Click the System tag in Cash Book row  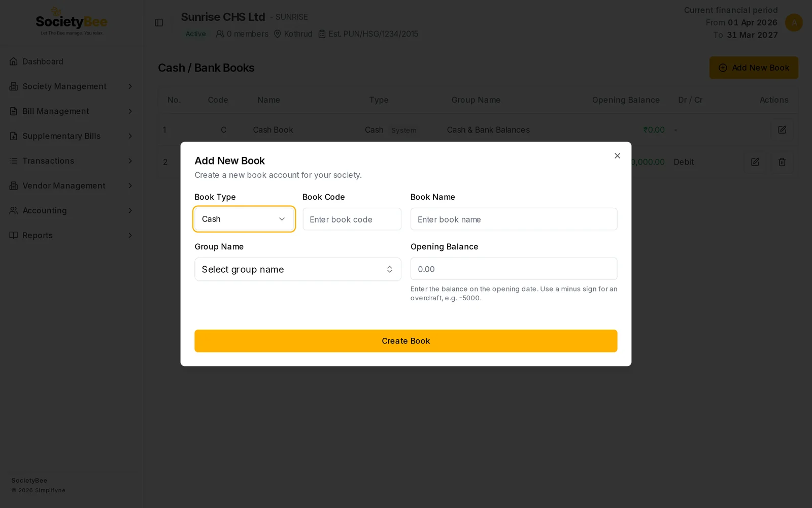click(x=404, y=131)
